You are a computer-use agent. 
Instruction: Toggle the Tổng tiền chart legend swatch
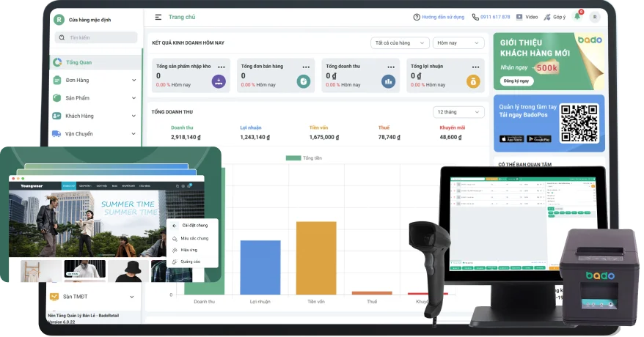(293, 158)
